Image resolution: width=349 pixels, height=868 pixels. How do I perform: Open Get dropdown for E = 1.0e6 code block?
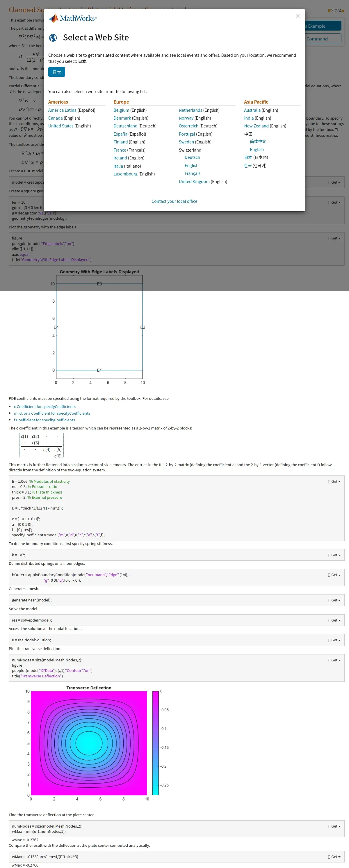click(334, 482)
